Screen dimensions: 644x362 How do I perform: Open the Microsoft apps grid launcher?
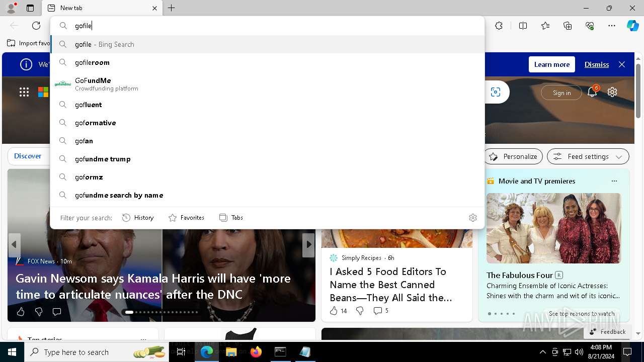tap(24, 92)
